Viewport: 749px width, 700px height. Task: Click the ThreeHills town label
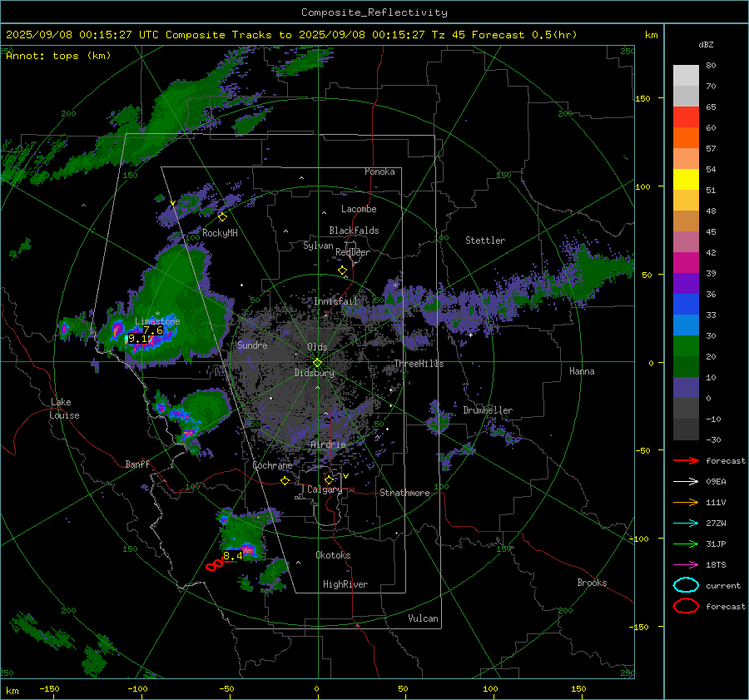pyautogui.click(x=419, y=364)
